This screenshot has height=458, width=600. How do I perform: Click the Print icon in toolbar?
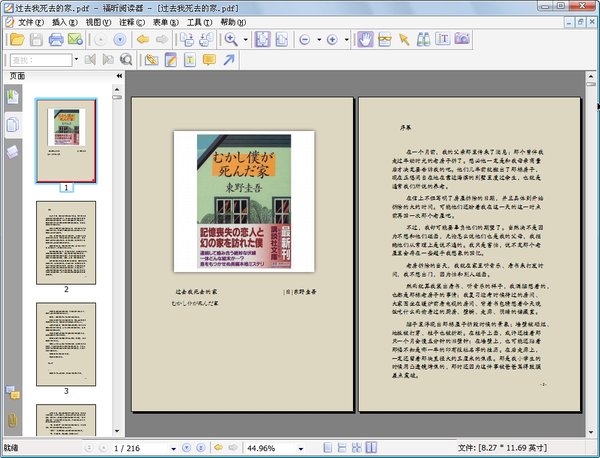click(56, 39)
